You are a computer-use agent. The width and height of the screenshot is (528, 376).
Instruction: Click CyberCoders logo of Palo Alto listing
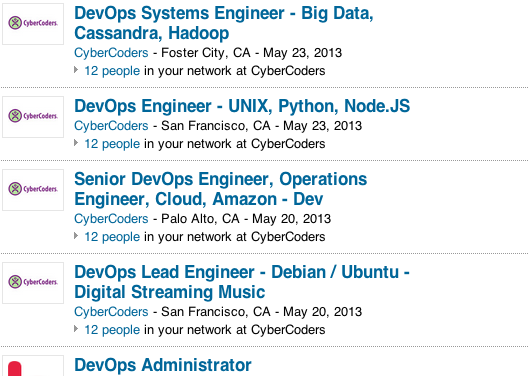[x=33, y=190]
